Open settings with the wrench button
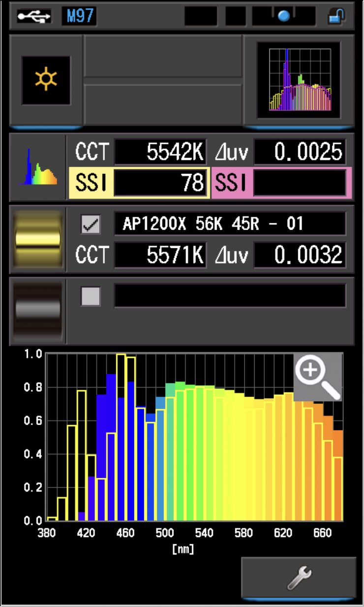This screenshot has height=607, width=364. click(298, 578)
